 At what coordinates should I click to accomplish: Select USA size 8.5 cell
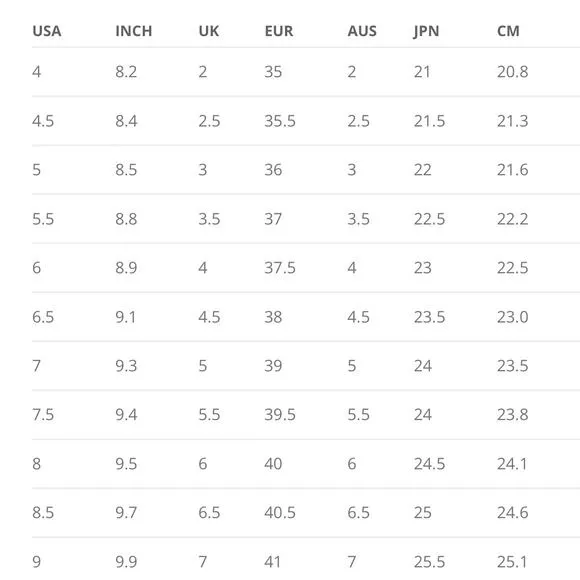pos(43,513)
